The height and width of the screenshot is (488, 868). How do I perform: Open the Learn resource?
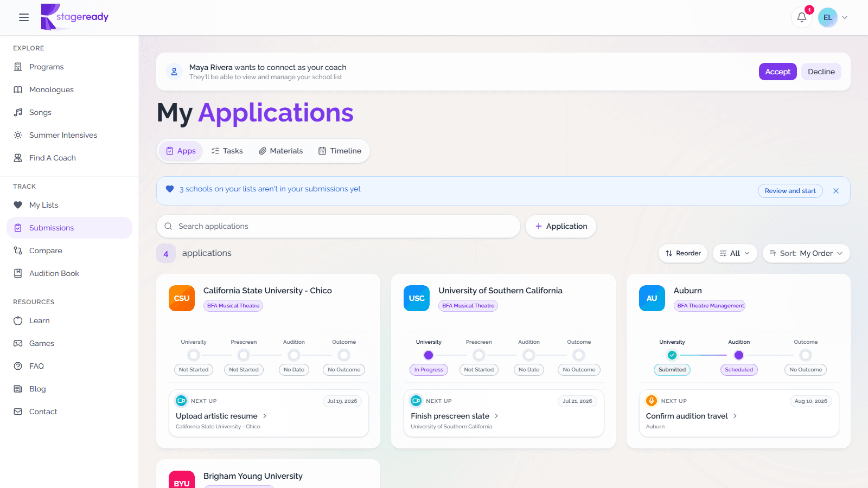(69, 320)
